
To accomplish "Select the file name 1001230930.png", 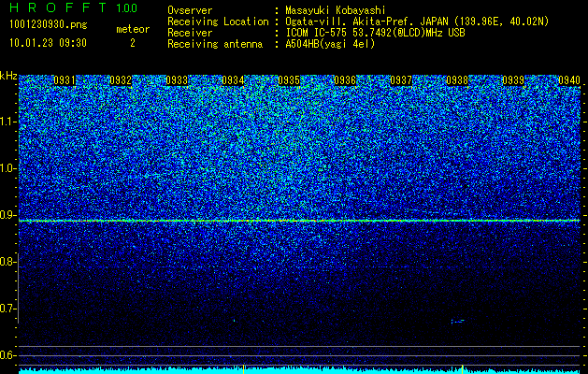I will (x=49, y=24).
